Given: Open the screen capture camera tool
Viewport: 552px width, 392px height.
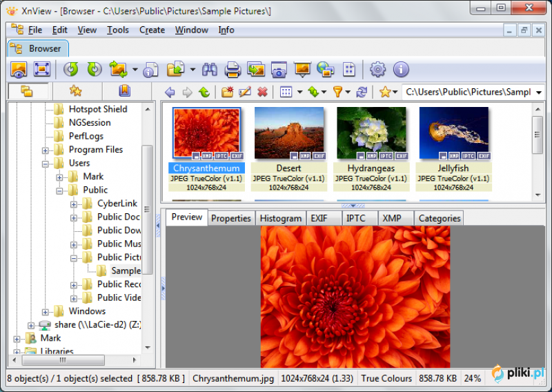Looking at the screenshot, I should (x=279, y=70).
